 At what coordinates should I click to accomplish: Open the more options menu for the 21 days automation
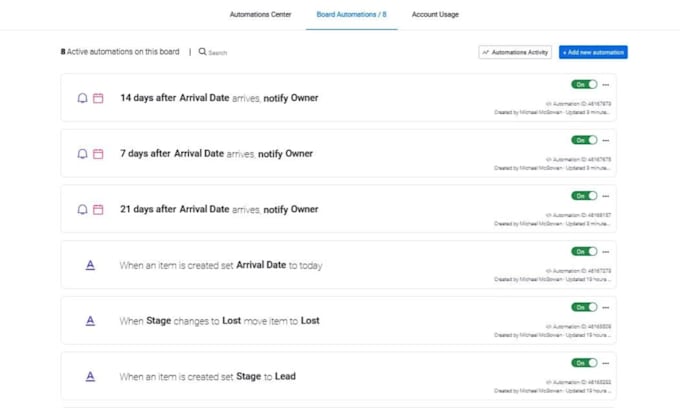(x=606, y=196)
